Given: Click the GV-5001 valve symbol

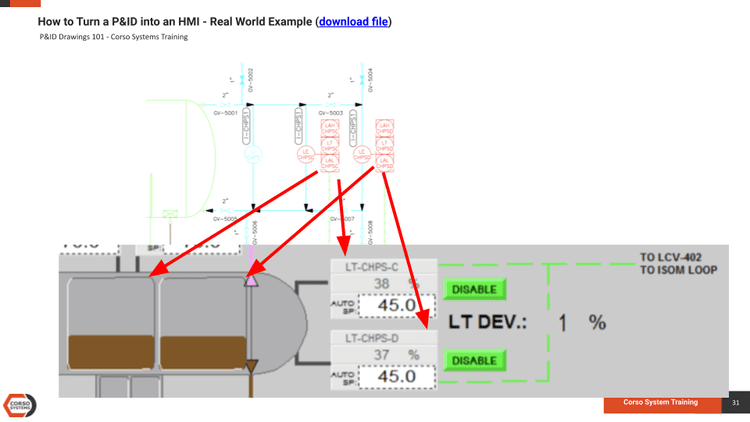Looking at the screenshot, I should 225,104.
